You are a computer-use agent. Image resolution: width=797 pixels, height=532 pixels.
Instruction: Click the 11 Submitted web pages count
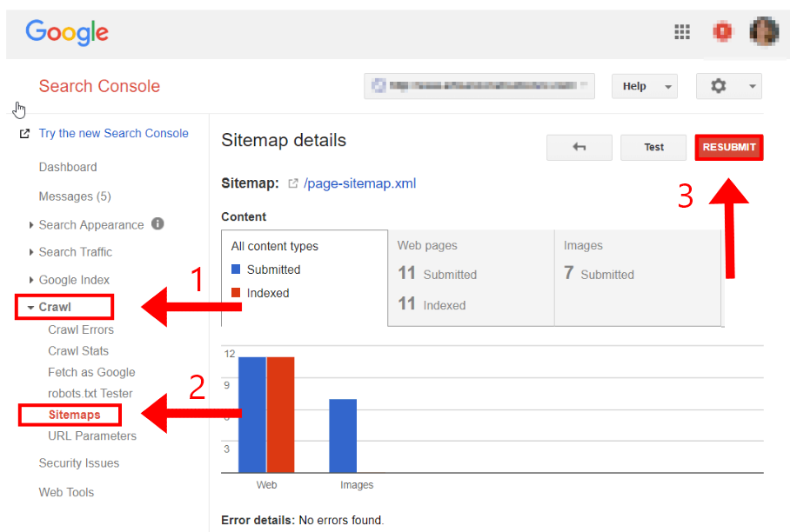(437, 274)
